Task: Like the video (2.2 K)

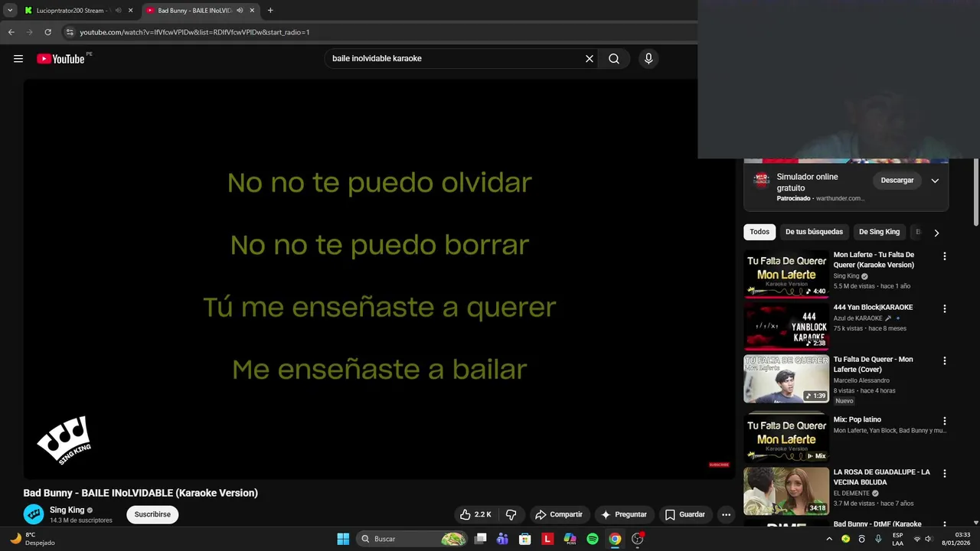Action: [x=475, y=515]
